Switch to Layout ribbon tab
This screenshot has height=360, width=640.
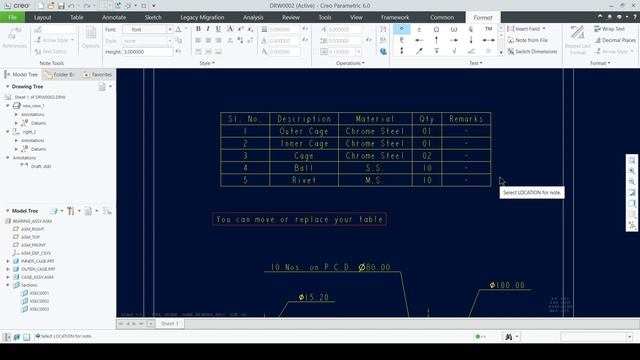tap(42, 17)
